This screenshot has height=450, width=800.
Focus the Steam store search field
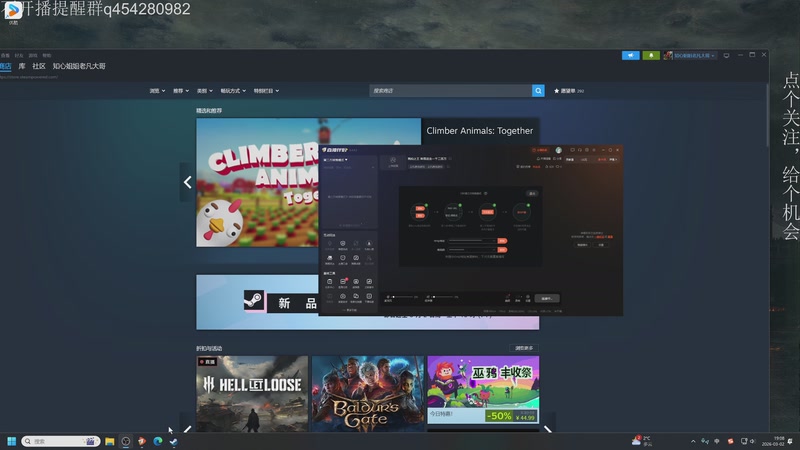point(451,91)
